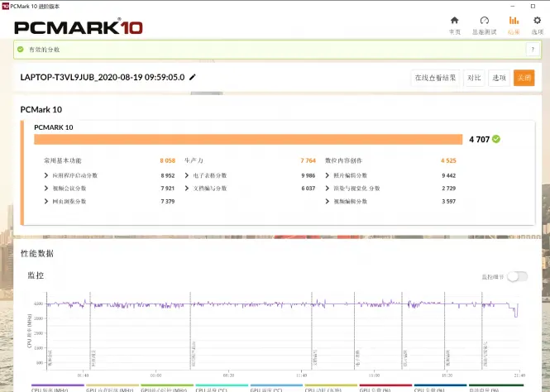Click the green checkmark beside 有效的分数

[x=21, y=50]
